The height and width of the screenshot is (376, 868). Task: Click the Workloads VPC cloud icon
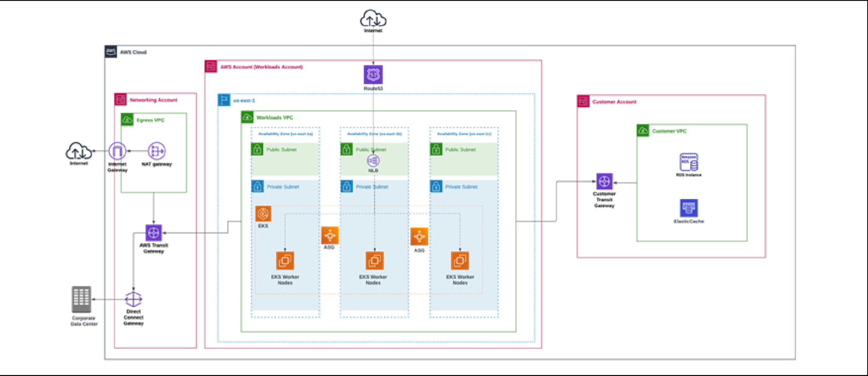[x=247, y=117]
